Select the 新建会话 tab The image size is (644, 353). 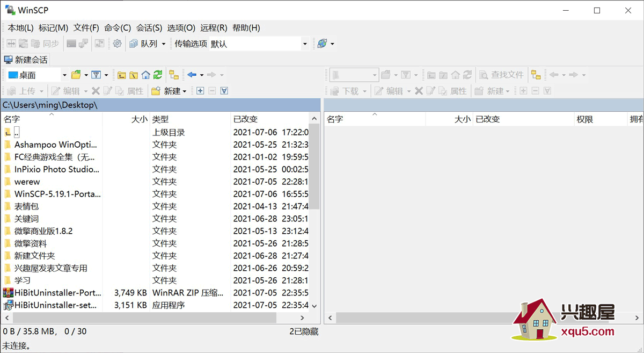pos(26,60)
